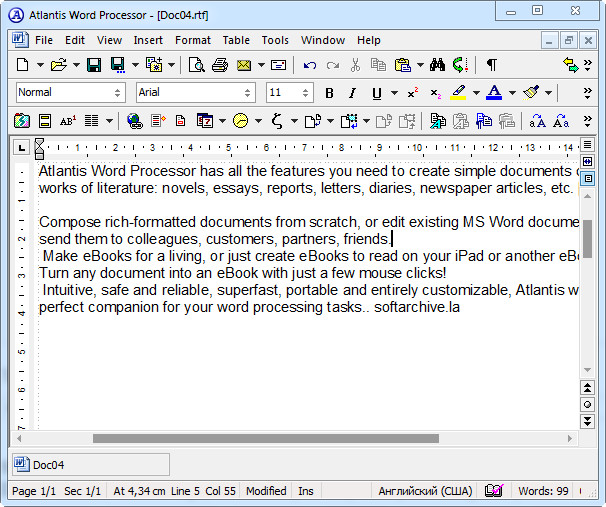Click the Save document icon

(x=93, y=65)
